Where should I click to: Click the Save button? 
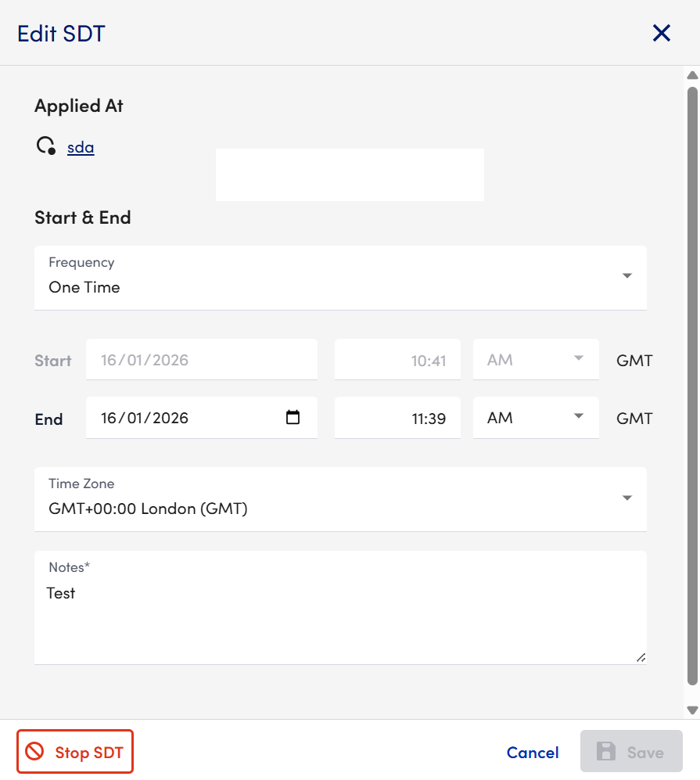(x=631, y=753)
